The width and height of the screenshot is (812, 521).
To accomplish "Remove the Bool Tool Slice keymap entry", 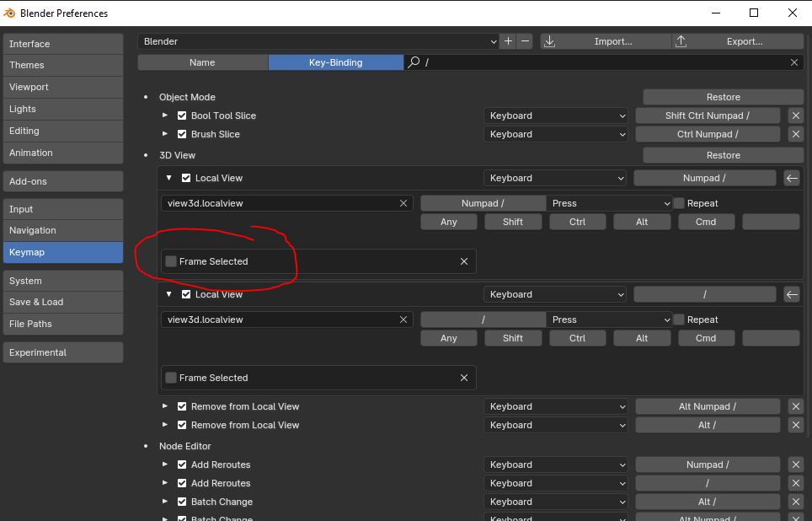I will point(795,115).
